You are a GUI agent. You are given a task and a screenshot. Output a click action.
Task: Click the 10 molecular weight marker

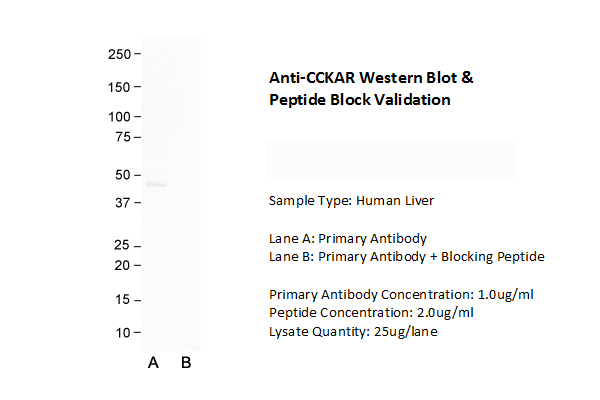122,332
